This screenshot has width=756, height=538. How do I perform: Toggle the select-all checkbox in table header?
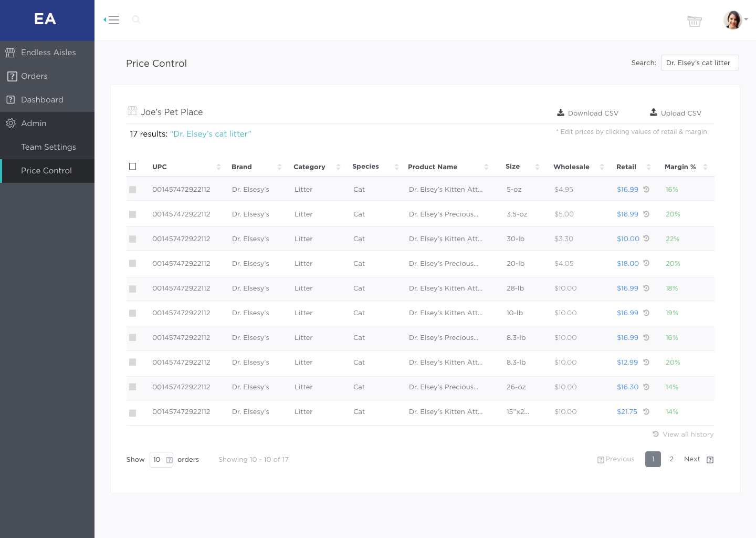tap(133, 167)
